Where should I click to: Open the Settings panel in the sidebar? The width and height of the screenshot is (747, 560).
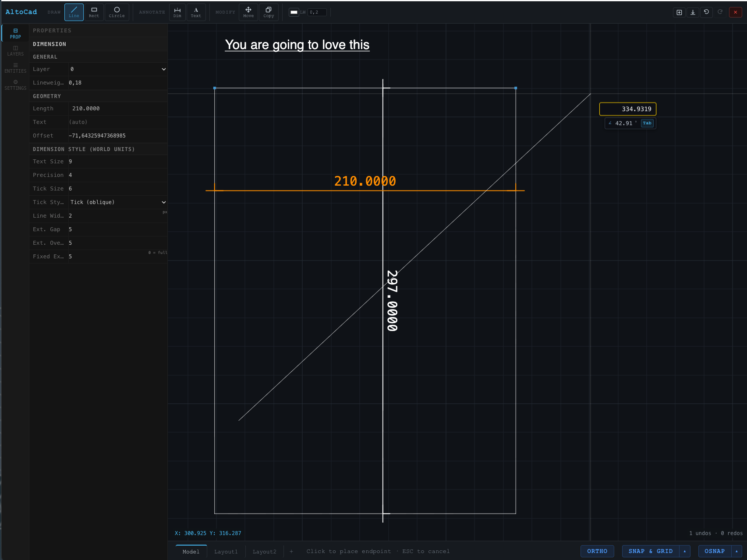tap(15, 85)
